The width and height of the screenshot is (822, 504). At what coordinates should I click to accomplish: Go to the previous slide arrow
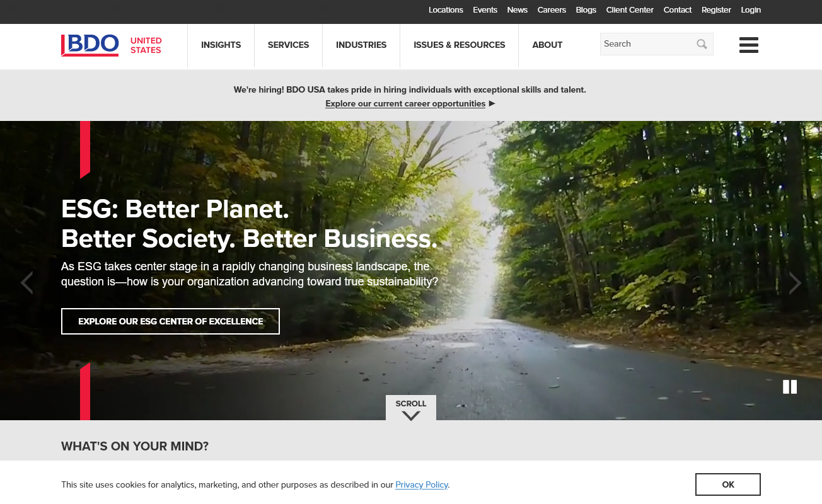point(26,283)
